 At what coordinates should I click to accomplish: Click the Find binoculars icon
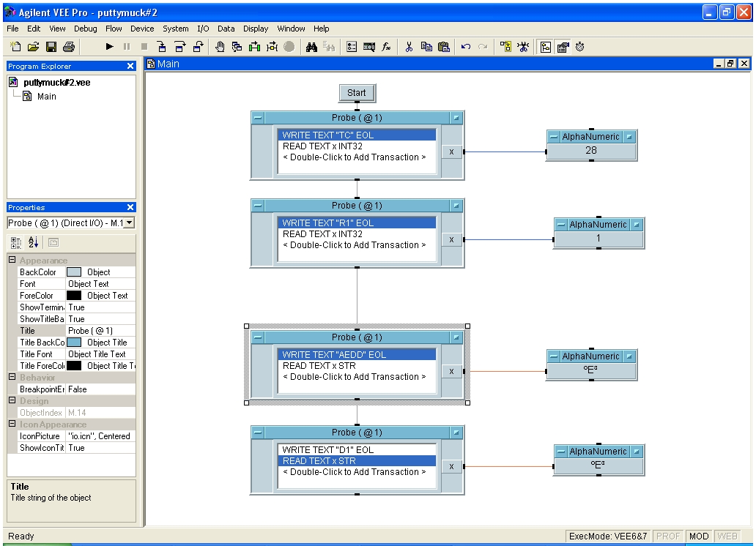click(311, 47)
